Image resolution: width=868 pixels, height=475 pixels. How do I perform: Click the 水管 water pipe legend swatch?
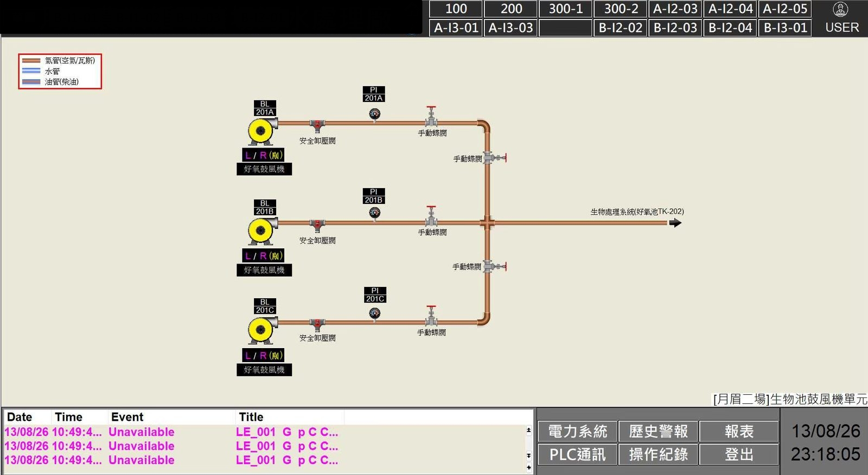point(31,71)
